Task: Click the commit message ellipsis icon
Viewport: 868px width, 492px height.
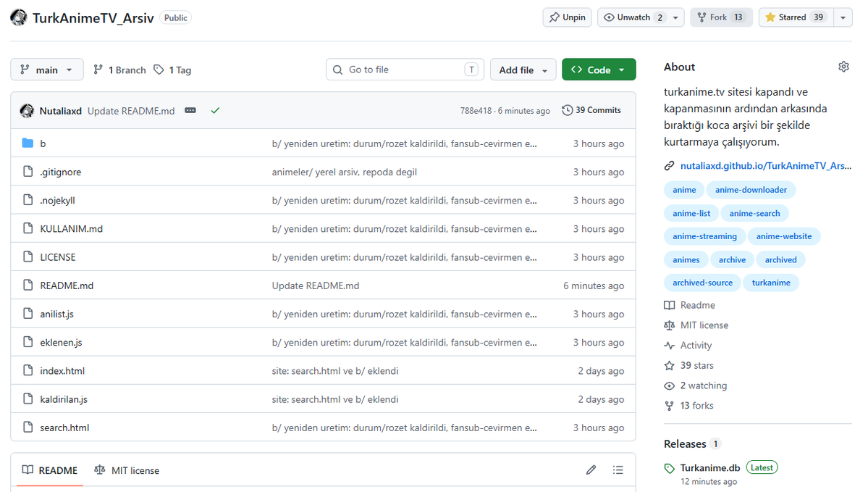Action: coord(190,110)
